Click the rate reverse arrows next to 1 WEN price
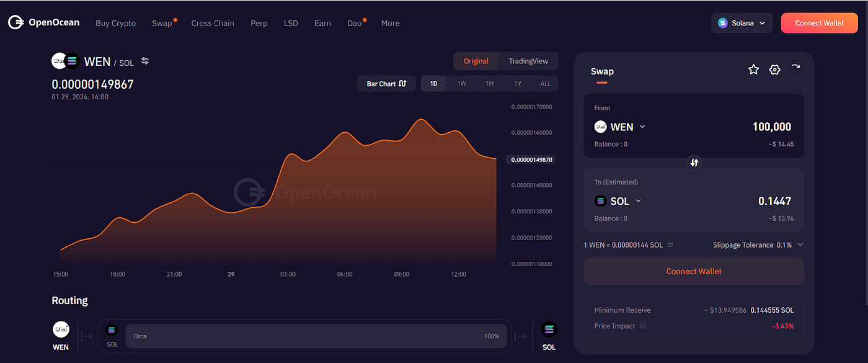This screenshot has height=363, width=868. 671,244
